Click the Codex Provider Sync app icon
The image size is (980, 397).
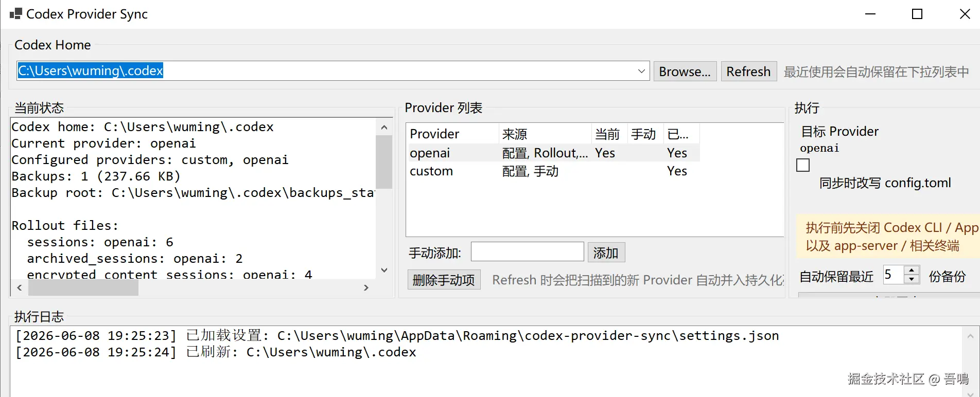(x=16, y=14)
